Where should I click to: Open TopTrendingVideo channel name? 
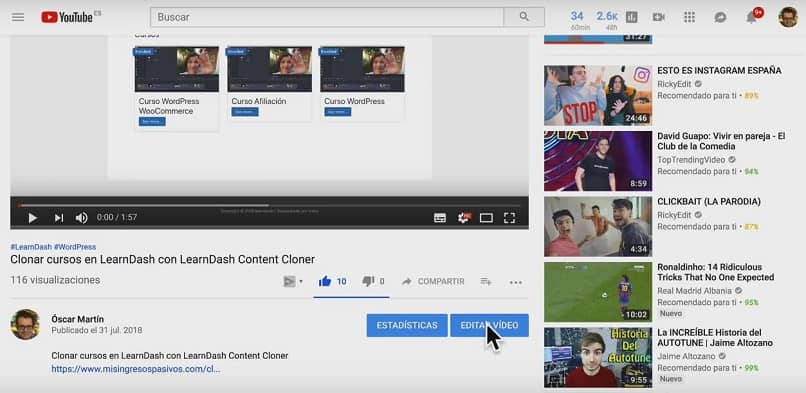[x=692, y=160]
